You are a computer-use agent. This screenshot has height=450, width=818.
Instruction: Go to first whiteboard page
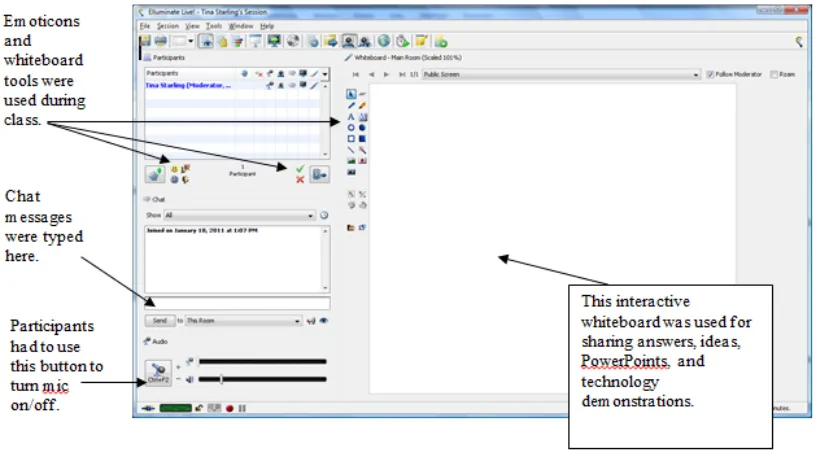click(x=356, y=75)
